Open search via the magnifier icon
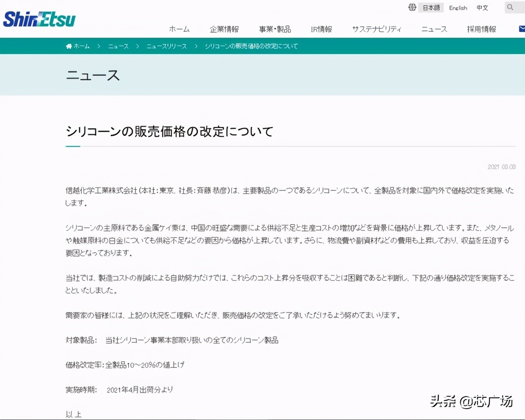The height and width of the screenshot is (420, 525). click(510, 7)
